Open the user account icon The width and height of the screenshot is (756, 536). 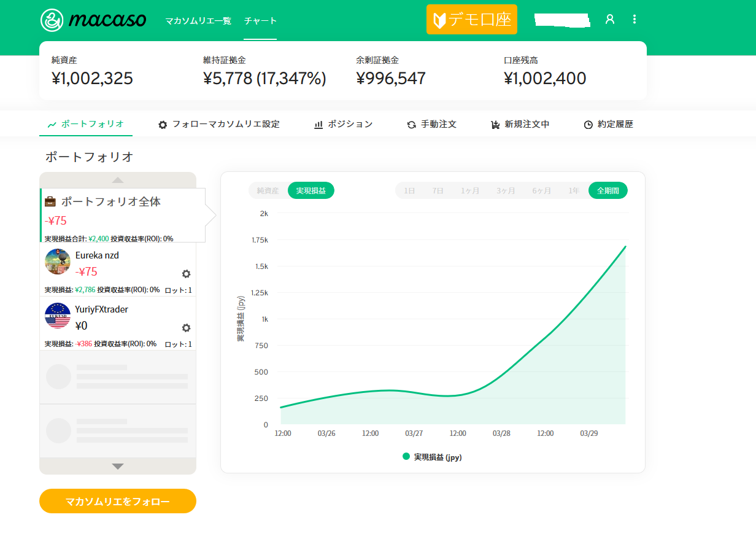tap(609, 19)
